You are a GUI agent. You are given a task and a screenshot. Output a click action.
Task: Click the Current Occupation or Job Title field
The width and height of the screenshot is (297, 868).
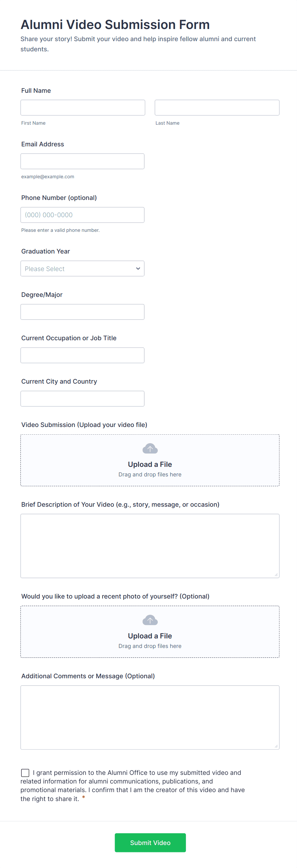click(82, 355)
